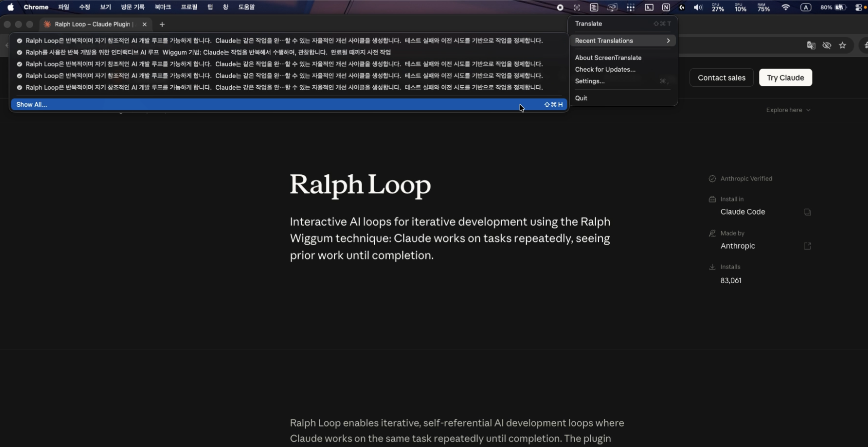Click the Anthropic Verified label

coord(746,179)
